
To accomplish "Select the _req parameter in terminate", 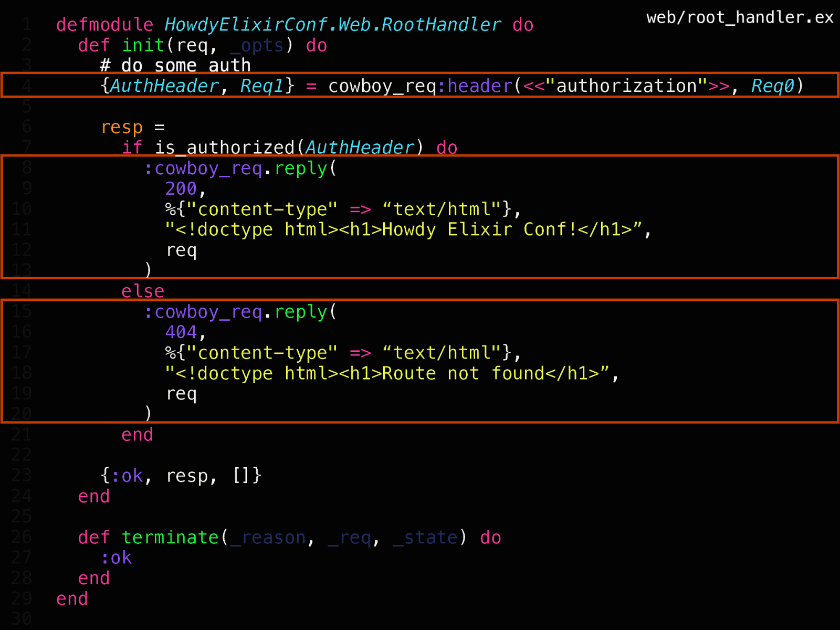I will tap(349, 539).
